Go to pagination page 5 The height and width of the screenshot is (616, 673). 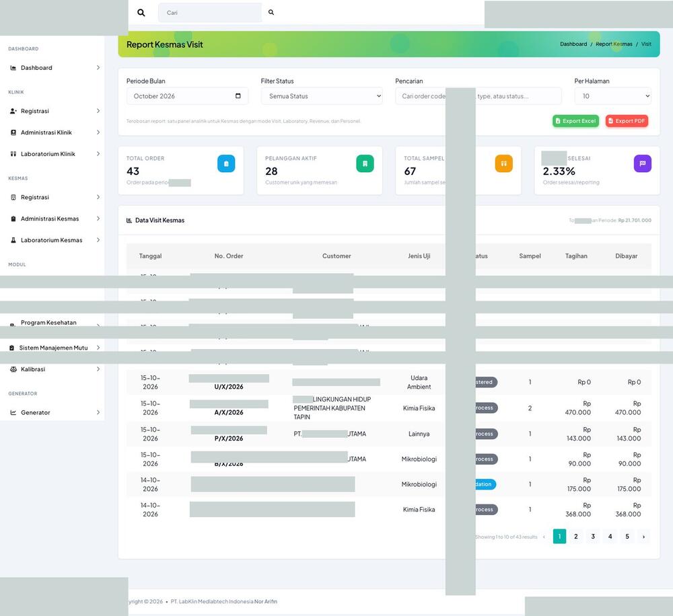point(627,536)
